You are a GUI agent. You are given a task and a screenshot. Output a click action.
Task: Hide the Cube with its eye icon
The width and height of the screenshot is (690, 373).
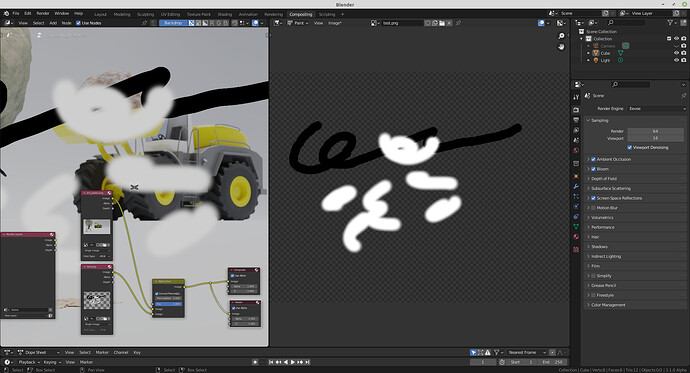coord(676,53)
